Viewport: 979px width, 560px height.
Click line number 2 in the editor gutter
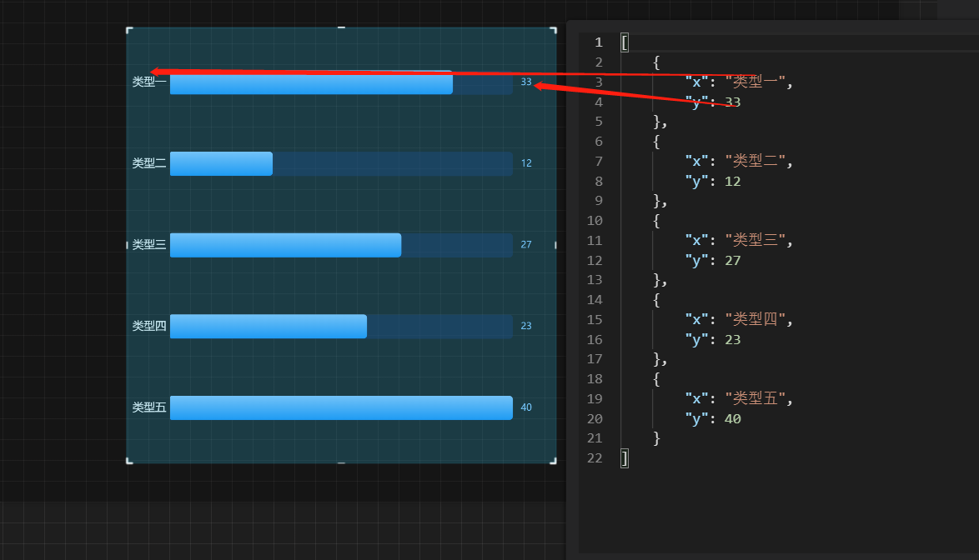pyautogui.click(x=599, y=62)
